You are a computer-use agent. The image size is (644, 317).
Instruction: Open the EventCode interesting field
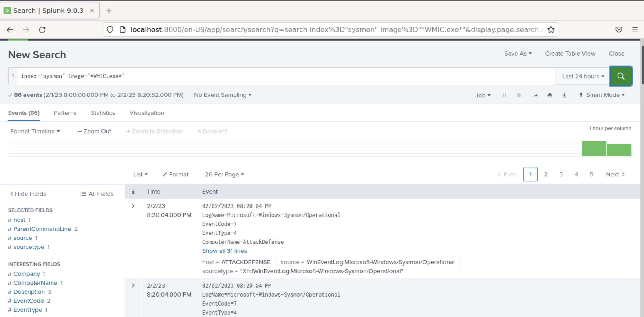pos(29,301)
